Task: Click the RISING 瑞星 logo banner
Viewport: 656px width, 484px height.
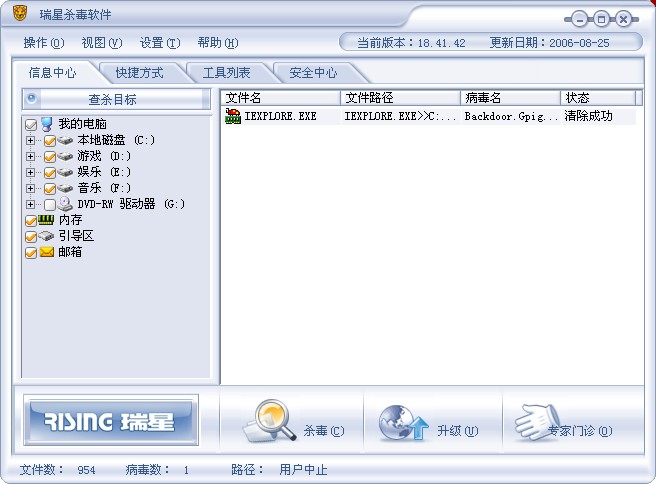Action: (x=111, y=420)
